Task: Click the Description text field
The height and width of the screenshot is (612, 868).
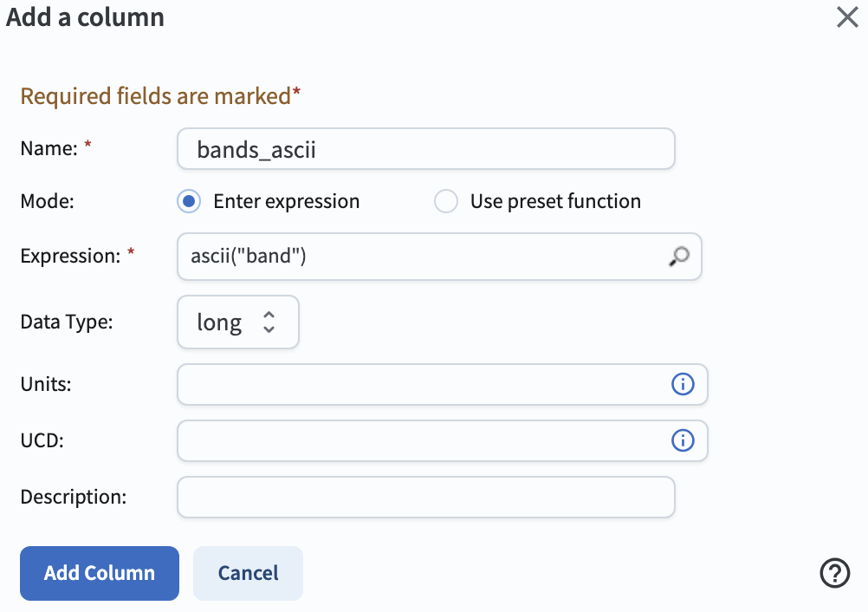Action: (x=424, y=498)
